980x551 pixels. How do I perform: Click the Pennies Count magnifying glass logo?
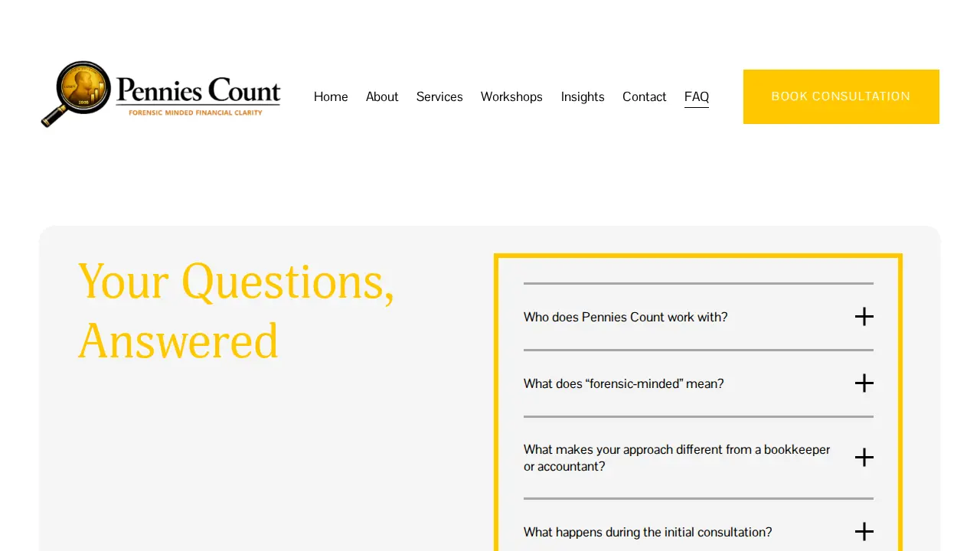pyautogui.click(x=161, y=94)
